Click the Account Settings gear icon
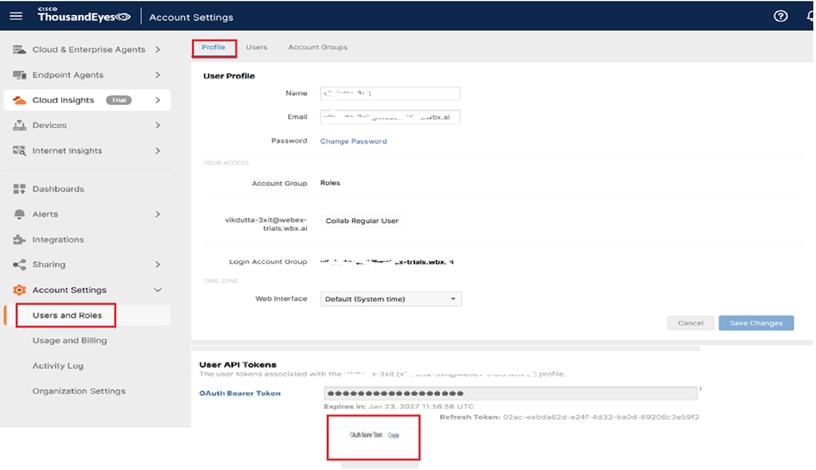Image resolution: width=816 pixels, height=470 pixels. click(19, 290)
